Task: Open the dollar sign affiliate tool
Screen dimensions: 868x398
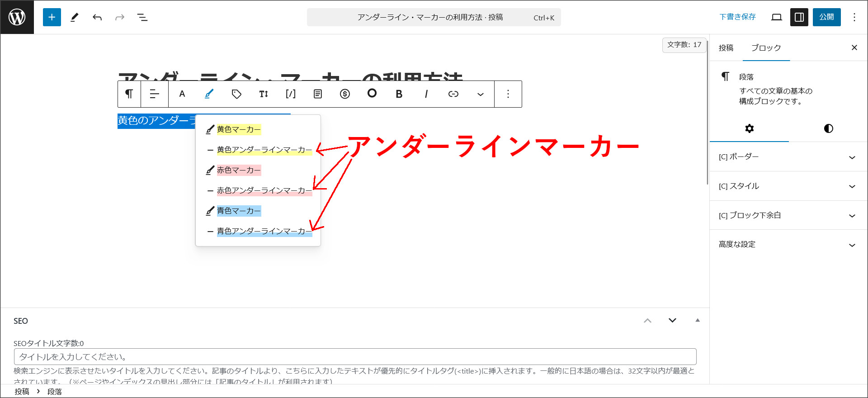Action: (345, 94)
